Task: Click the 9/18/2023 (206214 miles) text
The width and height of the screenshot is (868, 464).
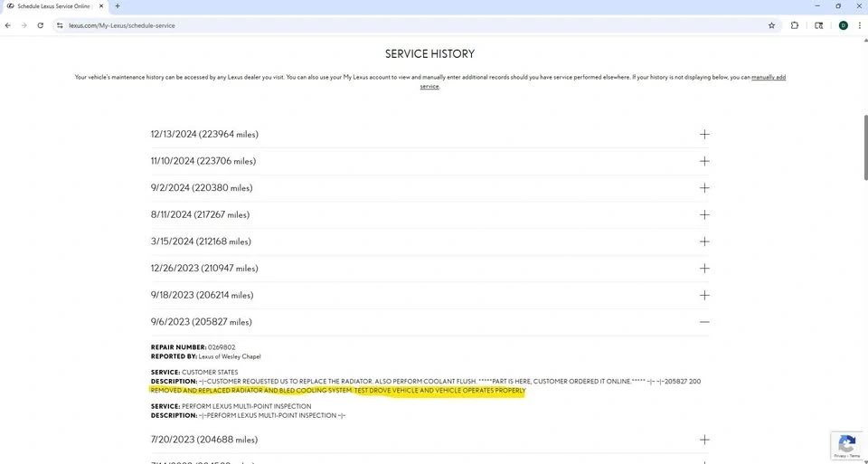Action: coord(202,295)
